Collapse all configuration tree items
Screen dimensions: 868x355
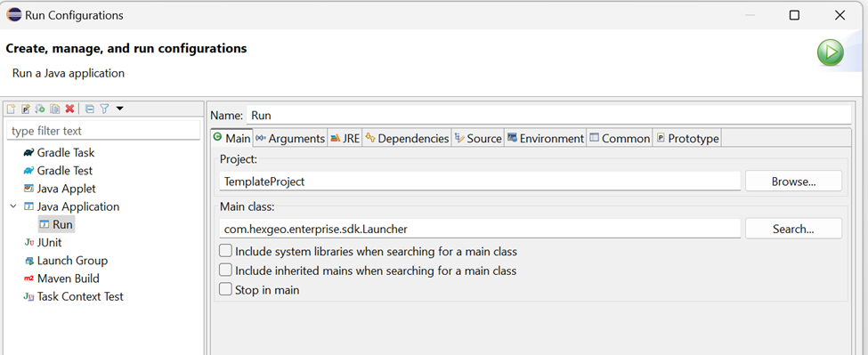tap(90, 109)
